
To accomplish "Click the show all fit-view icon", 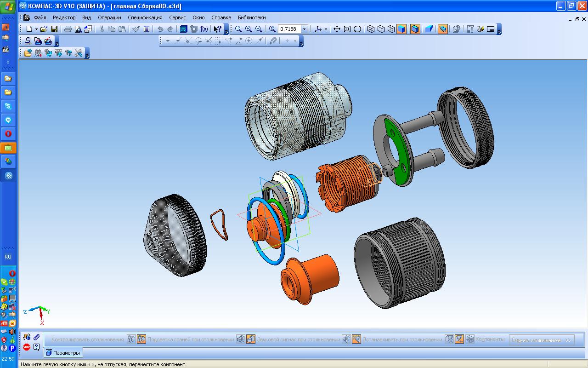I will (347, 29).
